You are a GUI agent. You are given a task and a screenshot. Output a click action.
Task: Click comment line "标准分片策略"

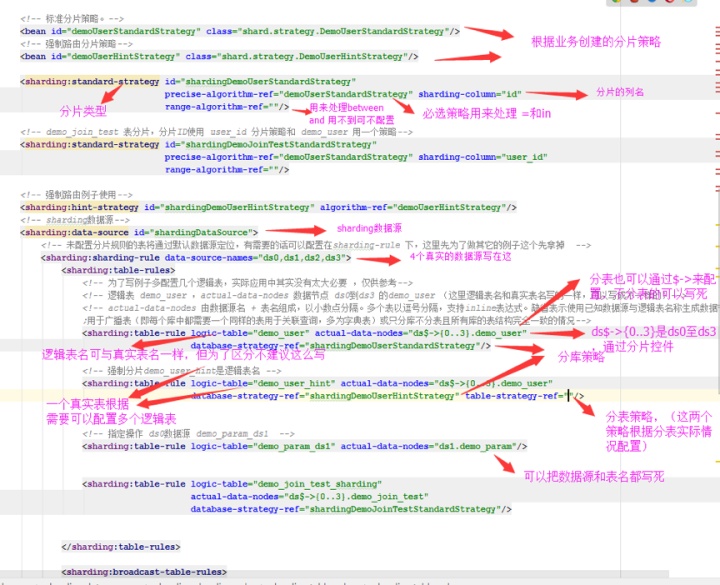pyautogui.click(x=72, y=19)
